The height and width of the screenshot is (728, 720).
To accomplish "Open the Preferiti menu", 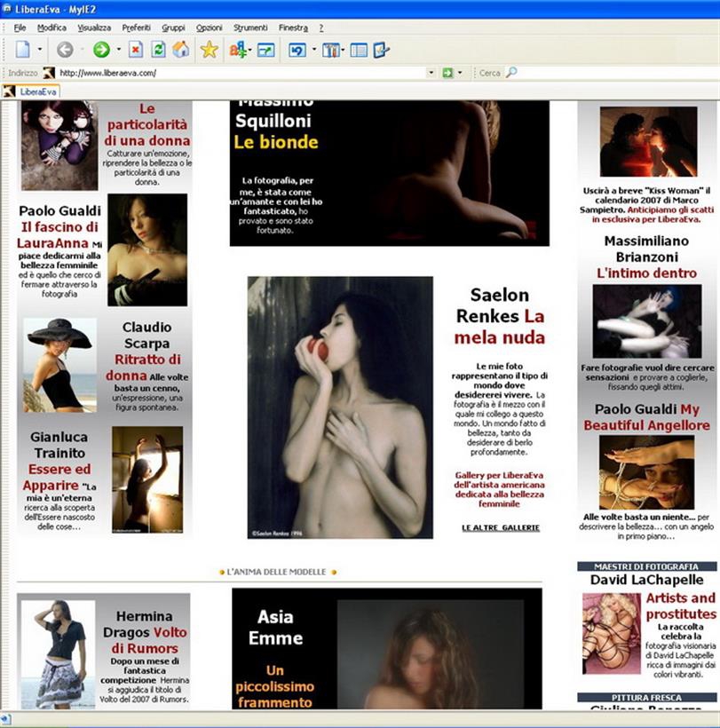I will [136, 28].
